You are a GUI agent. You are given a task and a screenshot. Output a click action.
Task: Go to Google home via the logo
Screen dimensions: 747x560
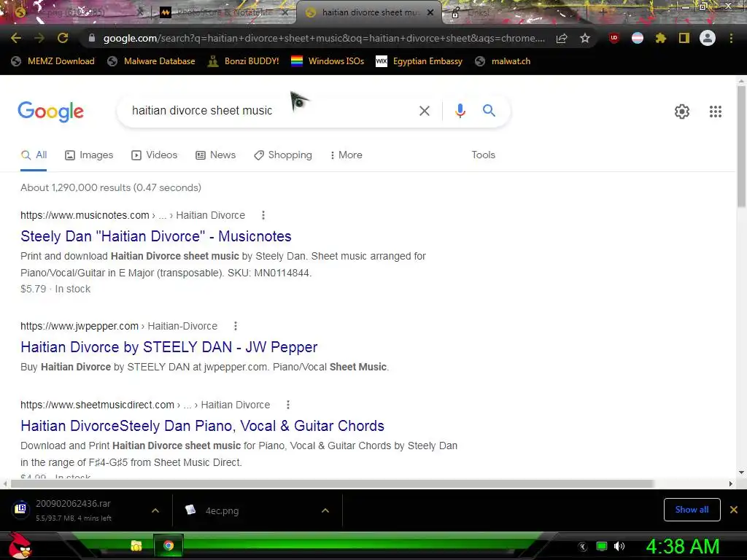point(50,112)
